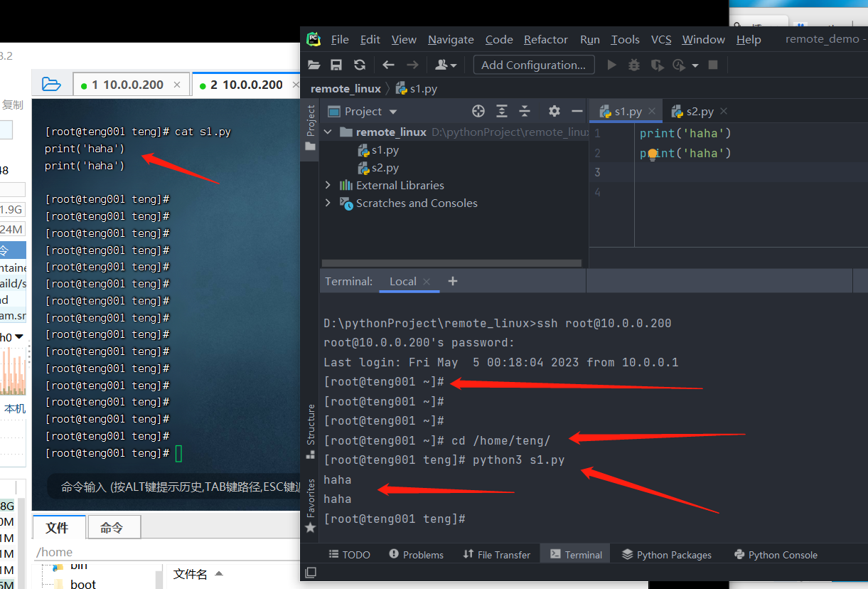This screenshot has height=589, width=868.
Task: Add a new terminal session with plus icon
Action: (453, 281)
